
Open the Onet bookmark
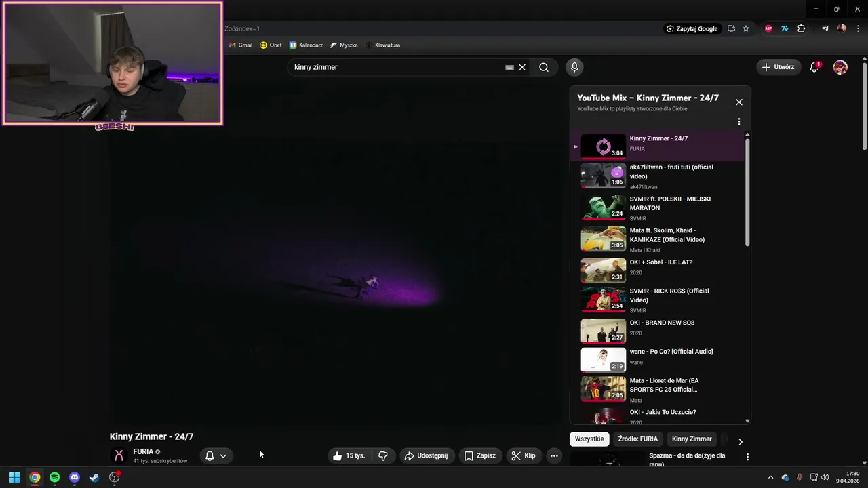[271, 45]
